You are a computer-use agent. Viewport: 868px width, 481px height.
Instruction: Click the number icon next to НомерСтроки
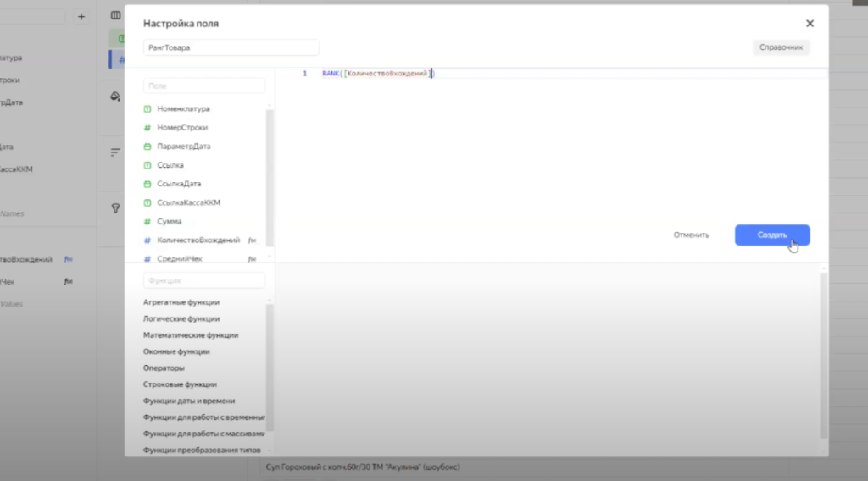[147, 128]
